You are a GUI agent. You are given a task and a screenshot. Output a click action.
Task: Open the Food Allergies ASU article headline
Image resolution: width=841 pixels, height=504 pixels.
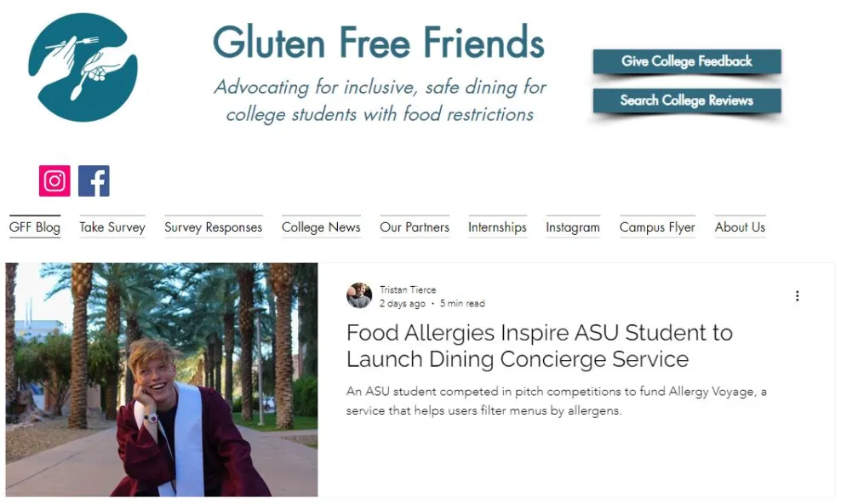[x=539, y=345]
